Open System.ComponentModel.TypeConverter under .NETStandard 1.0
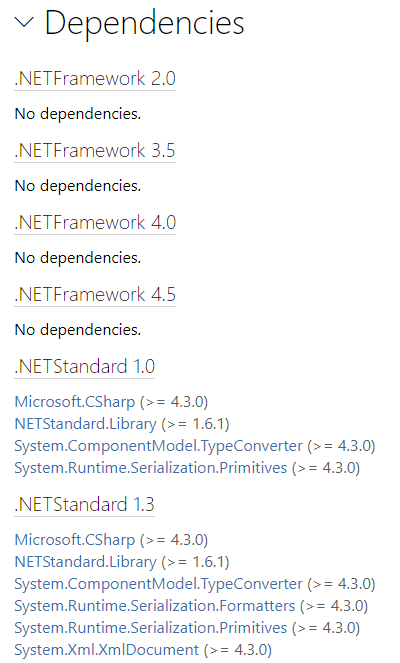 click(159, 446)
